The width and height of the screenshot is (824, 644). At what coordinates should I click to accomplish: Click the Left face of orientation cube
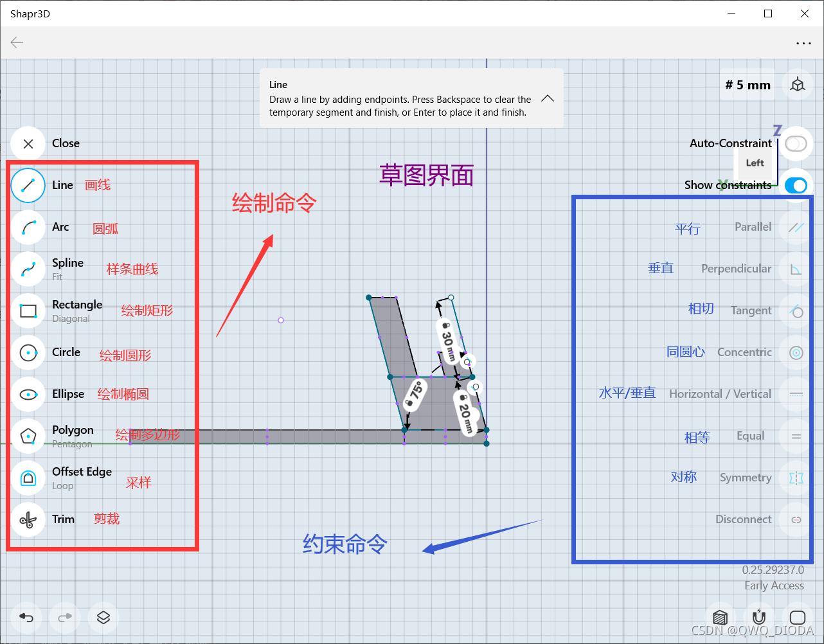point(755,163)
